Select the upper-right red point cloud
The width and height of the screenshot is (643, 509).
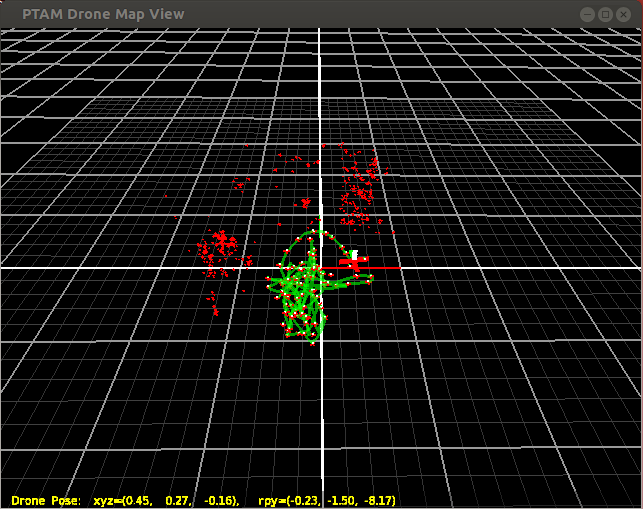pos(359,185)
